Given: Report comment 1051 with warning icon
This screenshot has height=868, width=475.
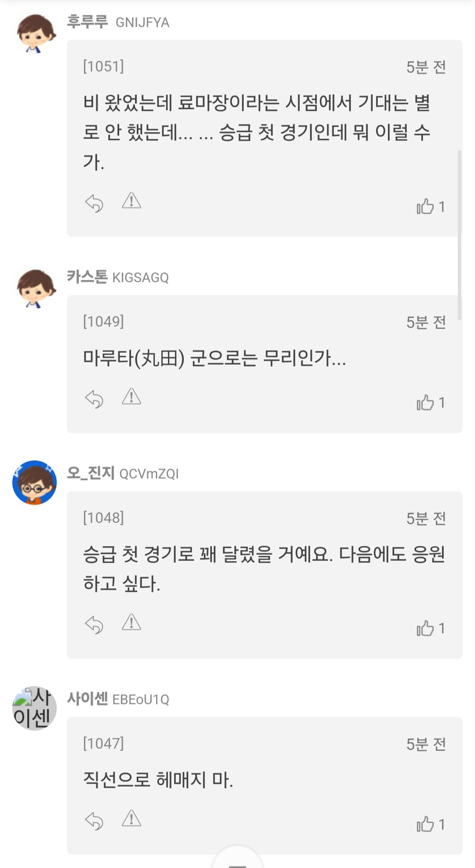Looking at the screenshot, I should (x=131, y=201).
